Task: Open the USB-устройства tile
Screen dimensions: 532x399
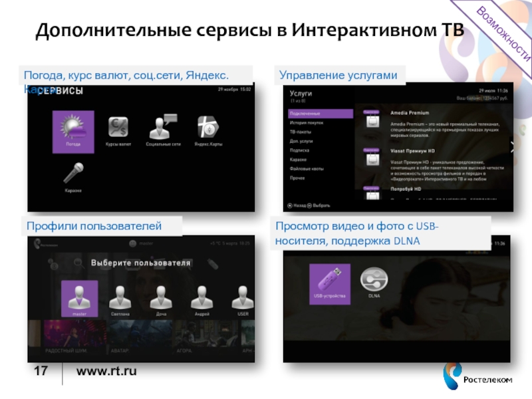Action: (x=330, y=284)
